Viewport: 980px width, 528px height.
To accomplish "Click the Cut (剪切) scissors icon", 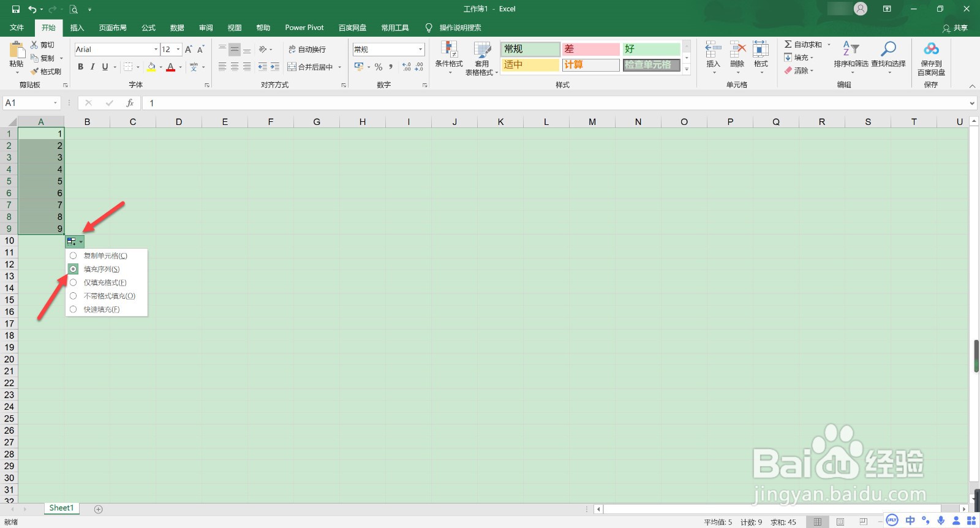I will pos(34,45).
